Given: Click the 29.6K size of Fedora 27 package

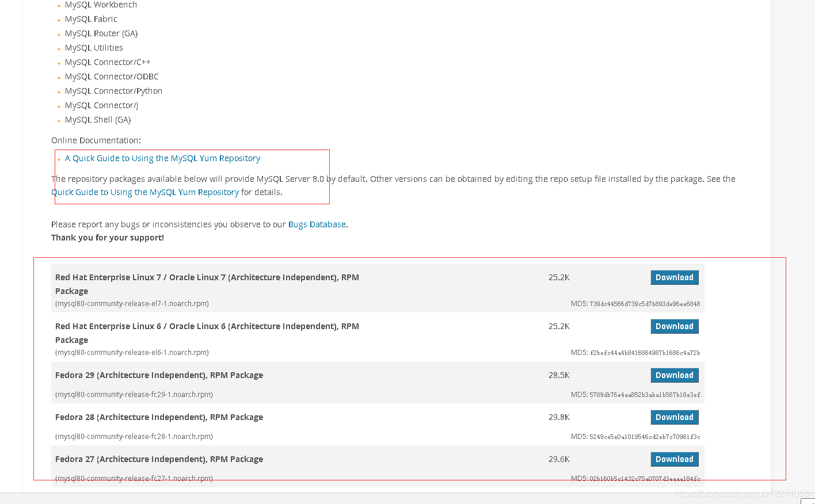Looking at the screenshot, I should point(559,459).
